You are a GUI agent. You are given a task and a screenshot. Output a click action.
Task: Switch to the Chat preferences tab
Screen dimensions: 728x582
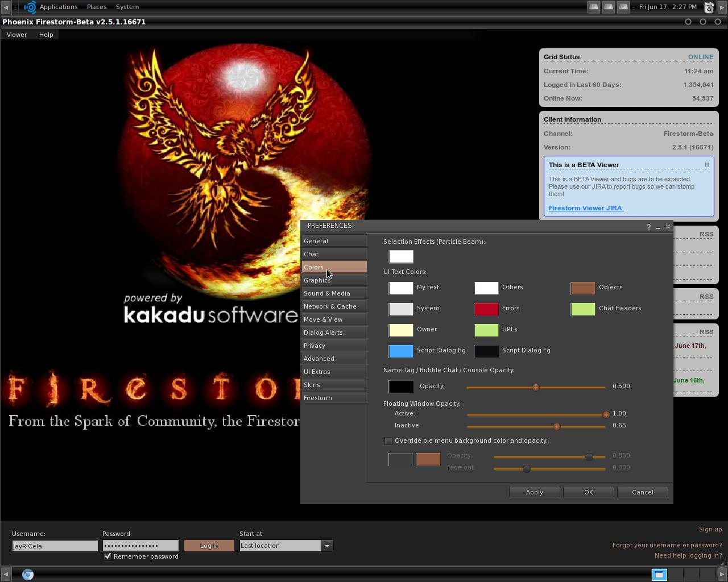click(334, 254)
